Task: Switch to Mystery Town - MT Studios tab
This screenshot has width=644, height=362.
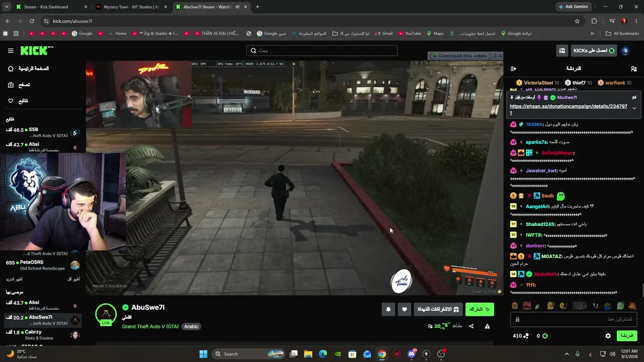Action: coord(131,7)
